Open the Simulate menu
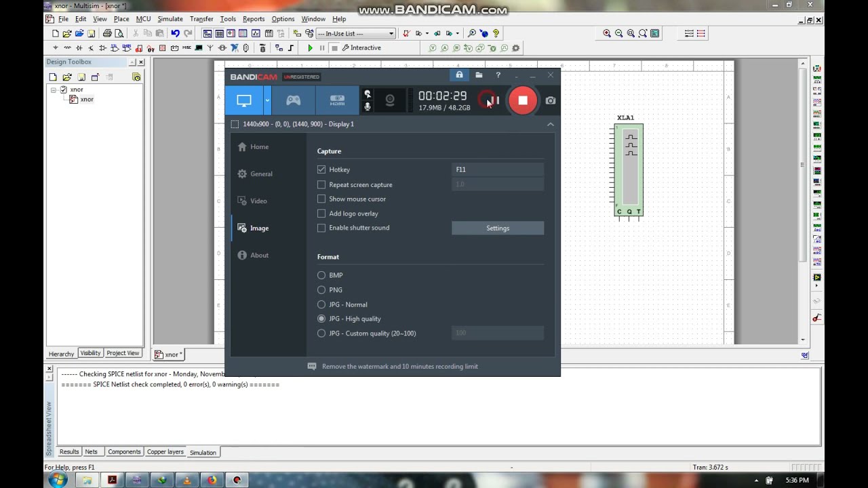 pos(170,19)
